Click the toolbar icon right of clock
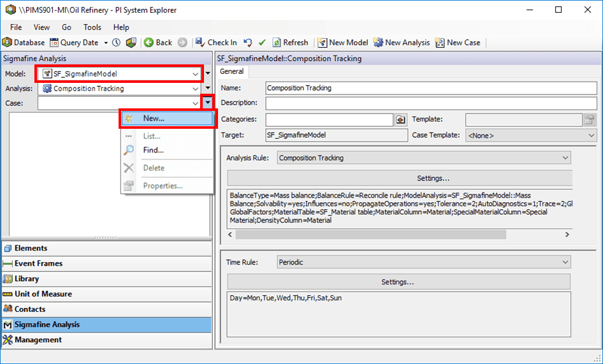The height and width of the screenshot is (364, 603). [x=131, y=42]
